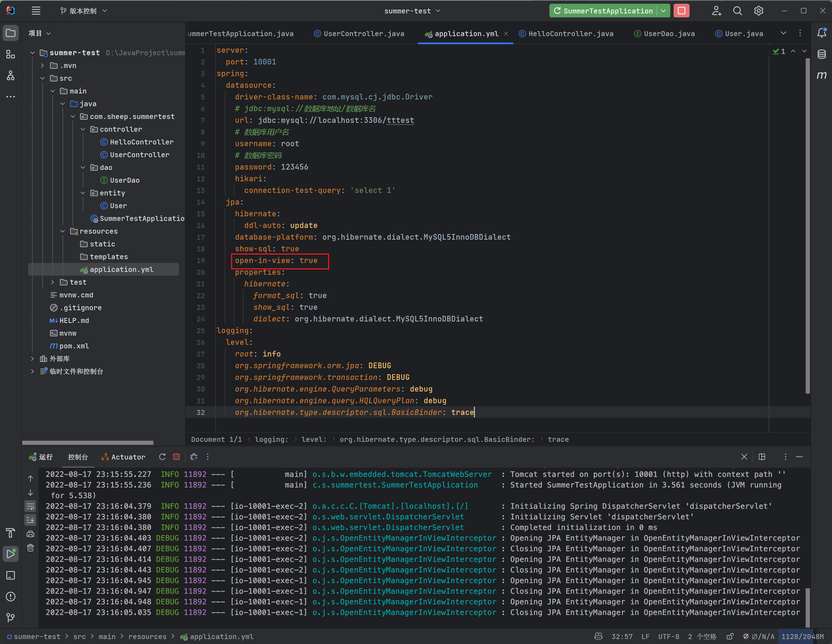Toggle scroll to end in console
This screenshot has height=644, width=832.
[x=30, y=520]
